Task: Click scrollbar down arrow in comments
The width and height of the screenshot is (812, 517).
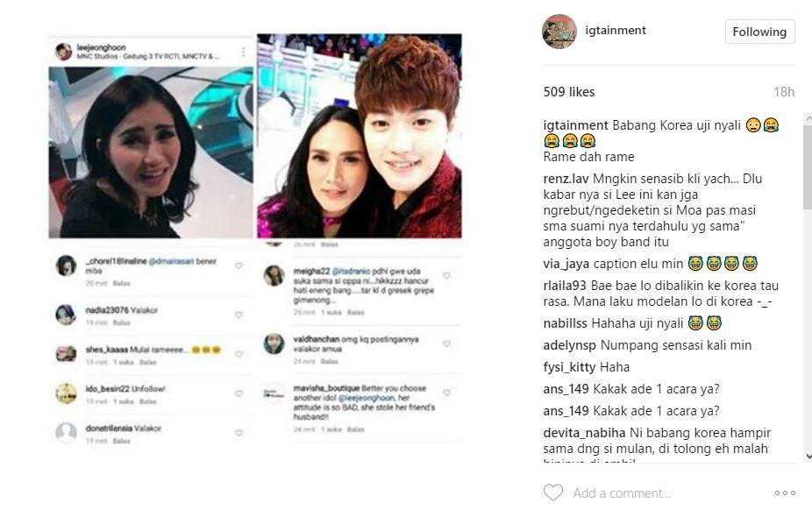Action: click(x=808, y=457)
